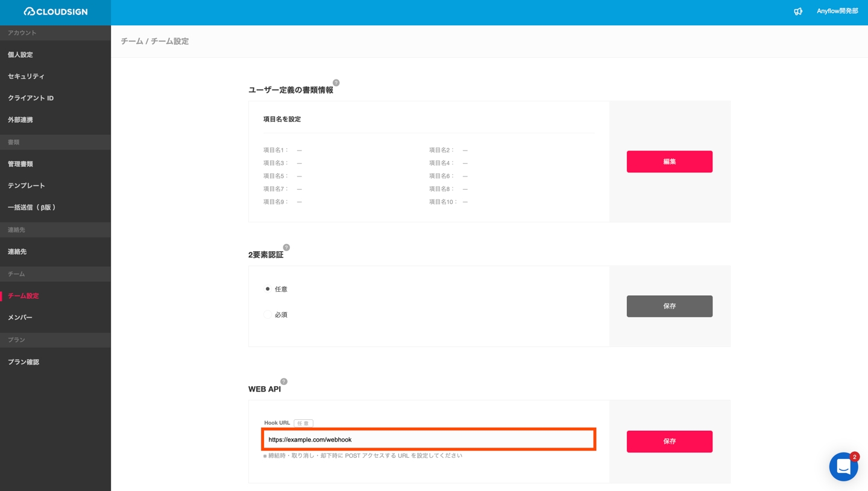This screenshot has width=868, height=491.
Task: Open the announcements megaphone icon
Action: (798, 11)
